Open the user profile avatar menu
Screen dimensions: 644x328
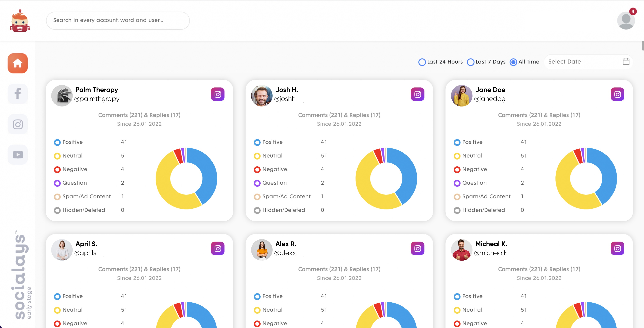click(626, 20)
